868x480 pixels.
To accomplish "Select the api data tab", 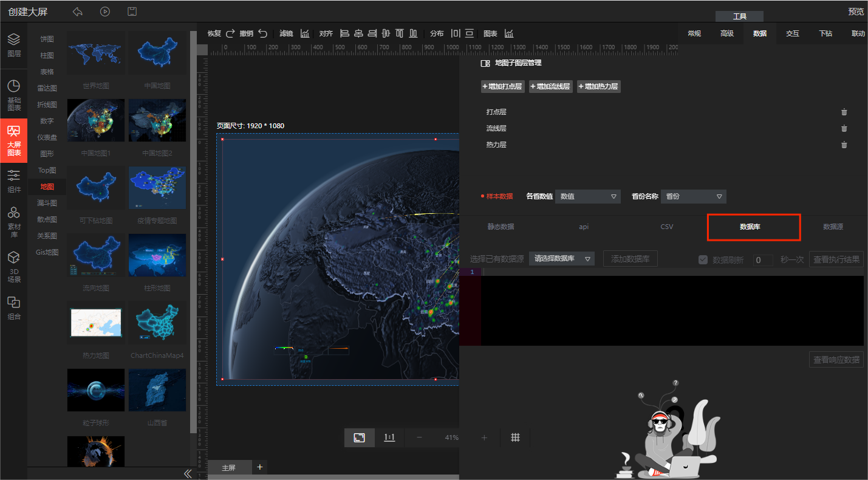I will pos(584,227).
